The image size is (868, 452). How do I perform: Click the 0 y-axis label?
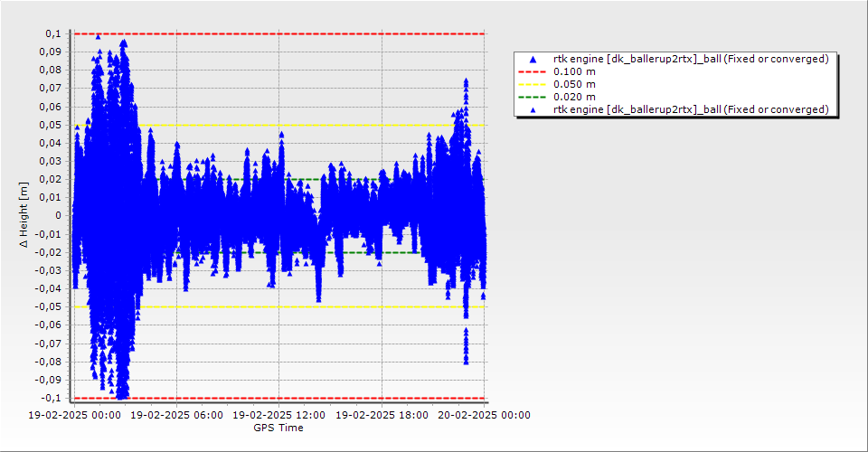[59, 216]
